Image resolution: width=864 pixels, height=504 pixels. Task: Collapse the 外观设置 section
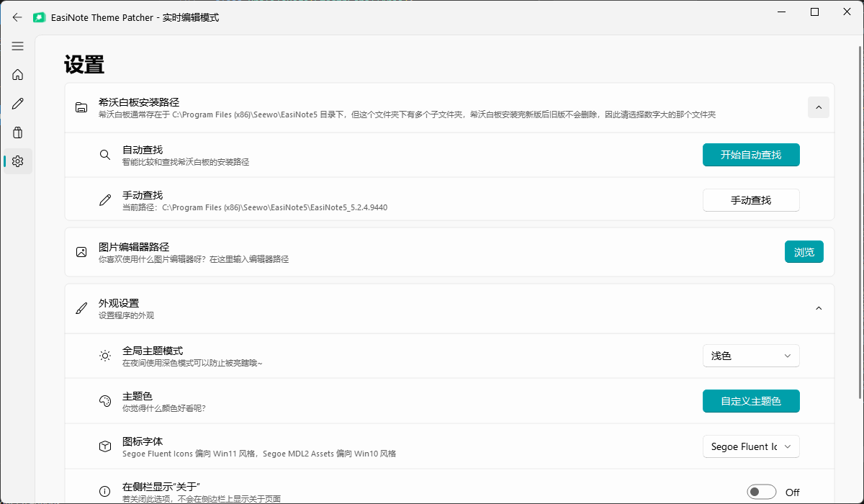click(818, 308)
